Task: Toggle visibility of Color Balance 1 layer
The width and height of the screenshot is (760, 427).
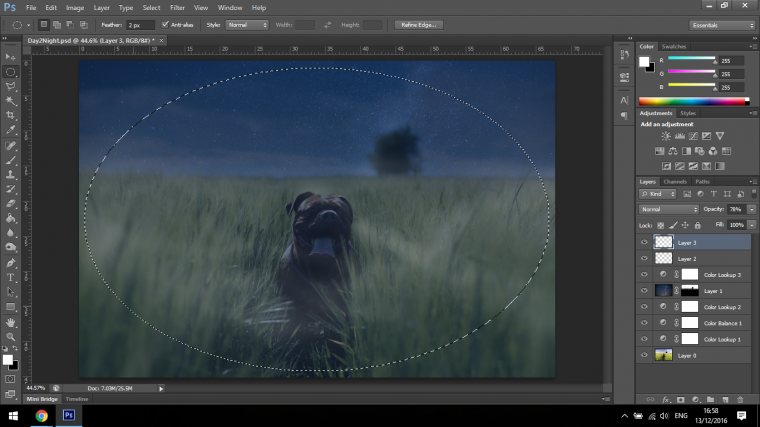Action: click(644, 322)
